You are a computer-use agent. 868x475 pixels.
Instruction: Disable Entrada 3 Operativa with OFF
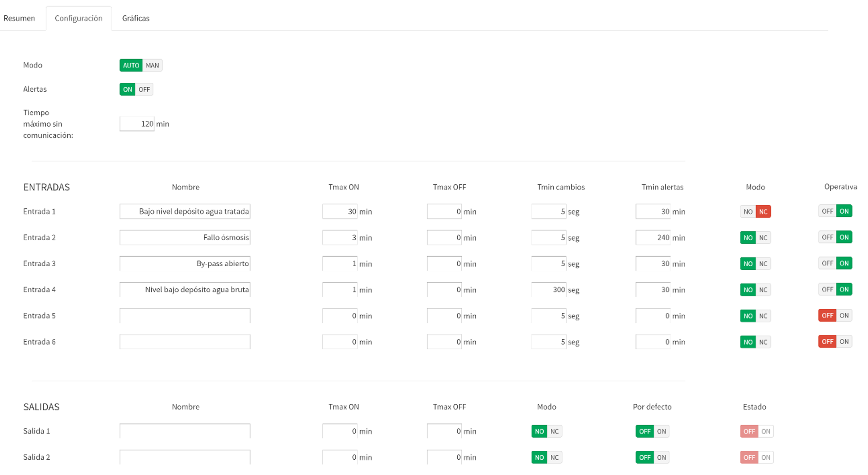(827, 263)
